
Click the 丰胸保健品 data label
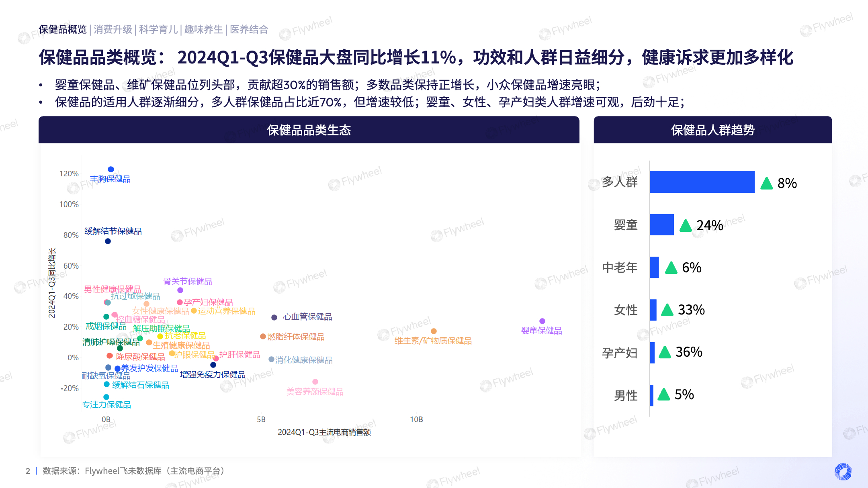click(110, 179)
